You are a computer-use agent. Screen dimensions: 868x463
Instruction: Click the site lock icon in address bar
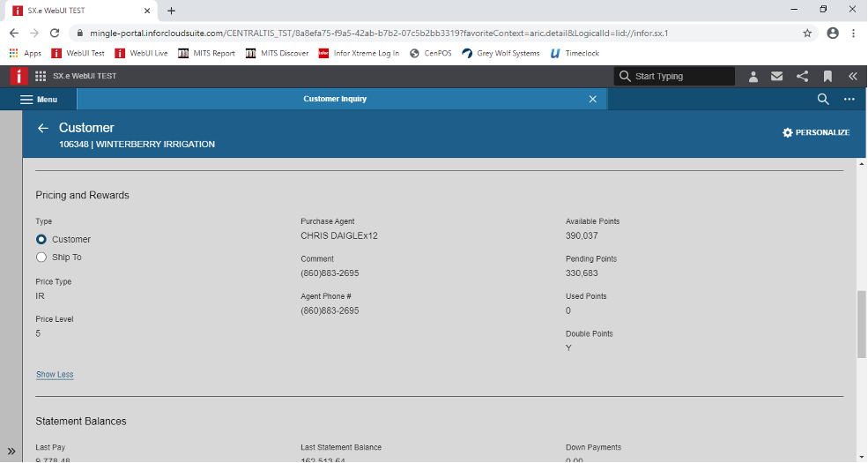[x=79, y=34]
